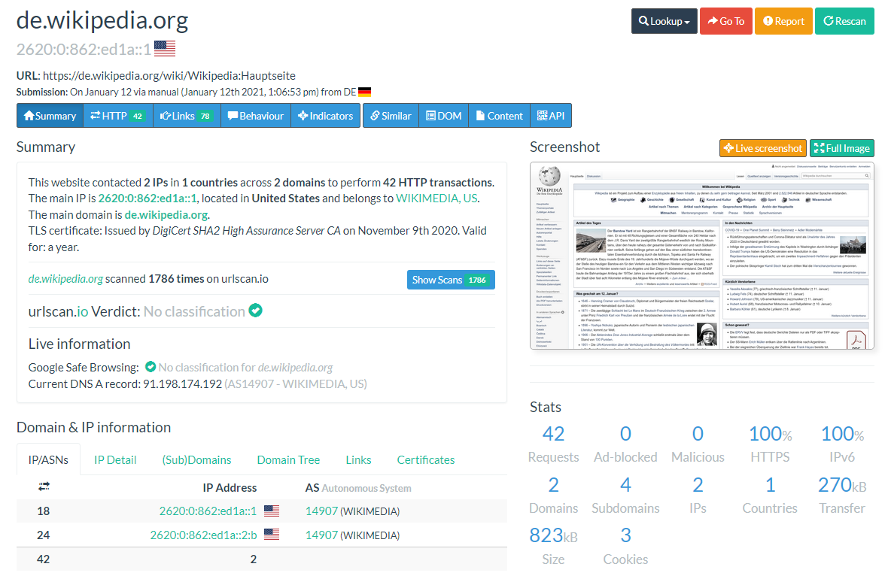
Task: Select the IP/ASNs tab
Action: 48,460
